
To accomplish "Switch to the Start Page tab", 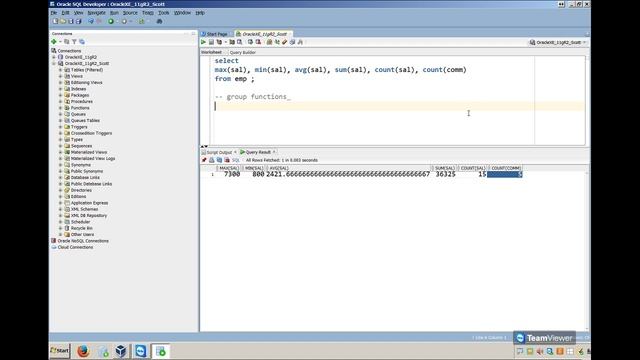I will 216,34.
